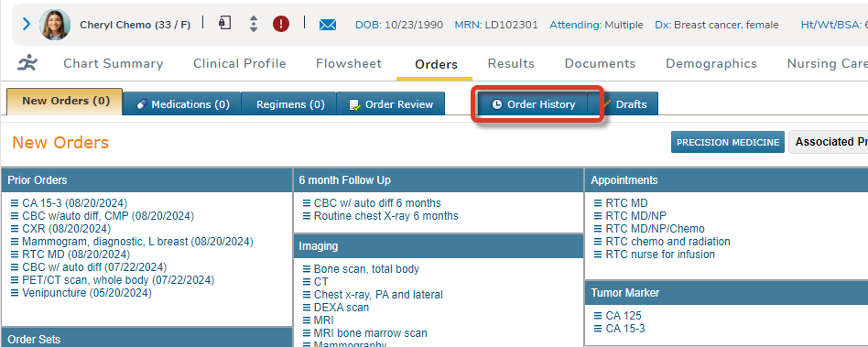Image resolution: width=868 pixels, height=347 pixels.
Task: Click the up-down arrows in the patient banner
Action: (x=254, y=24)
